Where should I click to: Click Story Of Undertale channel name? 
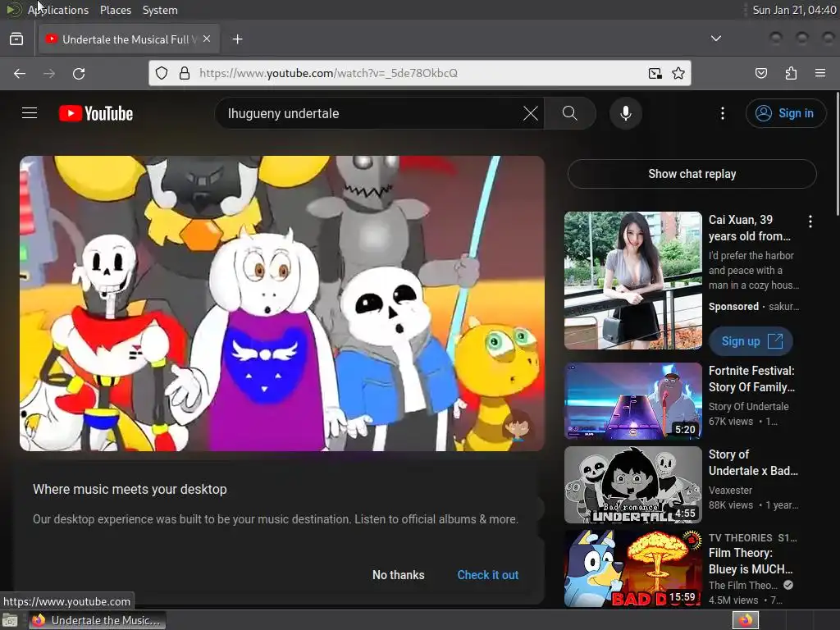(x=748, y=407)
